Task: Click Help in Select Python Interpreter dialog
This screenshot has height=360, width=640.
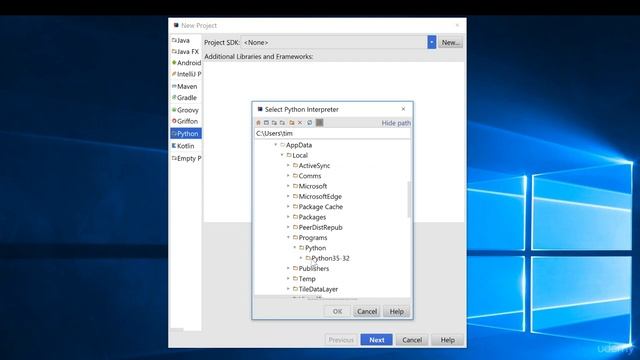Action: [x=396, y=311]
